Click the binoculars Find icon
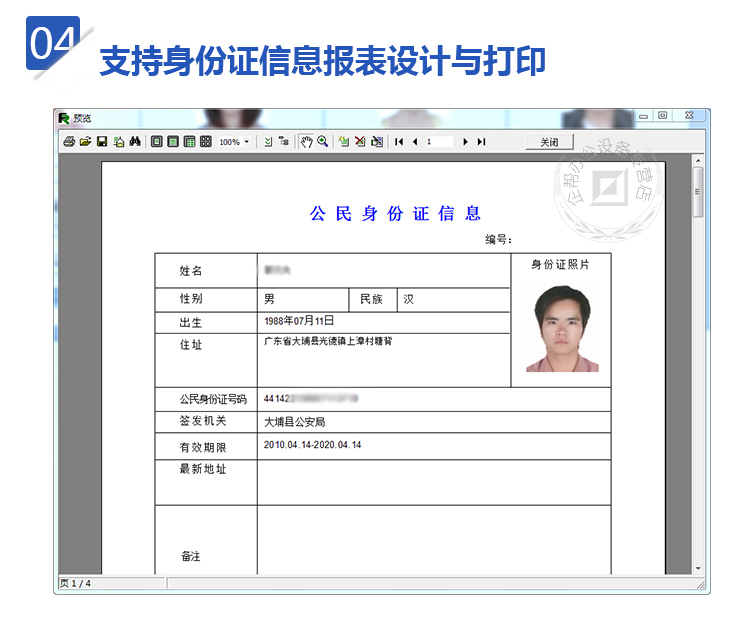Image resolution: width=750 pixels, height=626 pixels. [x=135, y=142]
